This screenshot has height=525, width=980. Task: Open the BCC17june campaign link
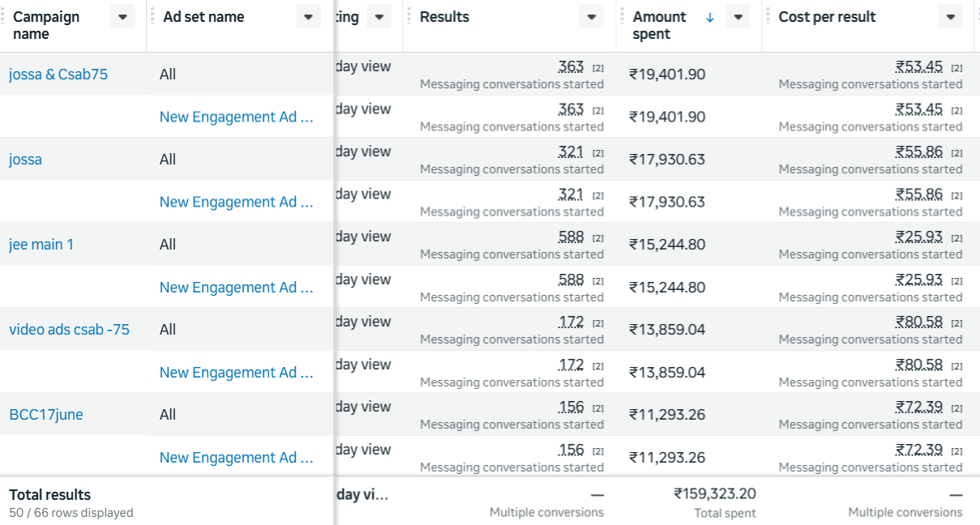46,415
